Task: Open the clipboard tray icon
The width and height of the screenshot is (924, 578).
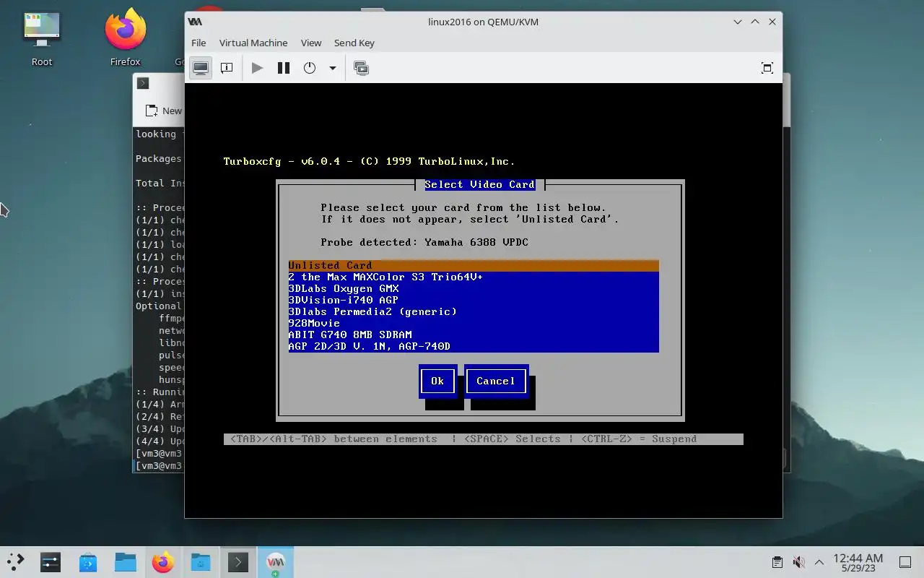Action: [777, 562]
